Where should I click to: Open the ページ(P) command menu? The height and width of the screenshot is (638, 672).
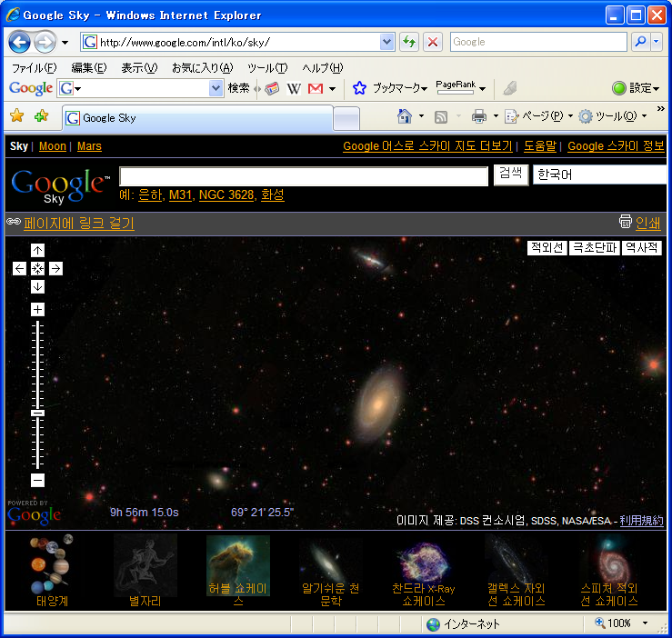click(x=538, y=116)
